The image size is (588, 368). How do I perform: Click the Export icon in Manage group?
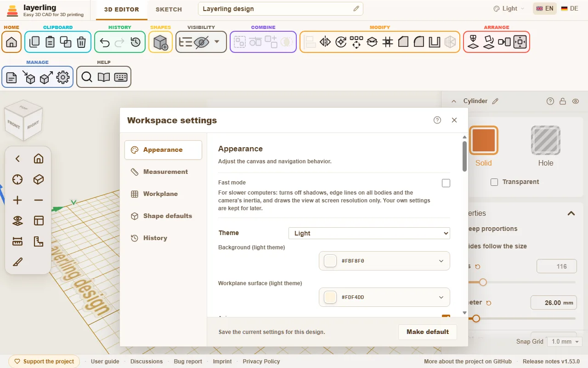click(46, 77)
